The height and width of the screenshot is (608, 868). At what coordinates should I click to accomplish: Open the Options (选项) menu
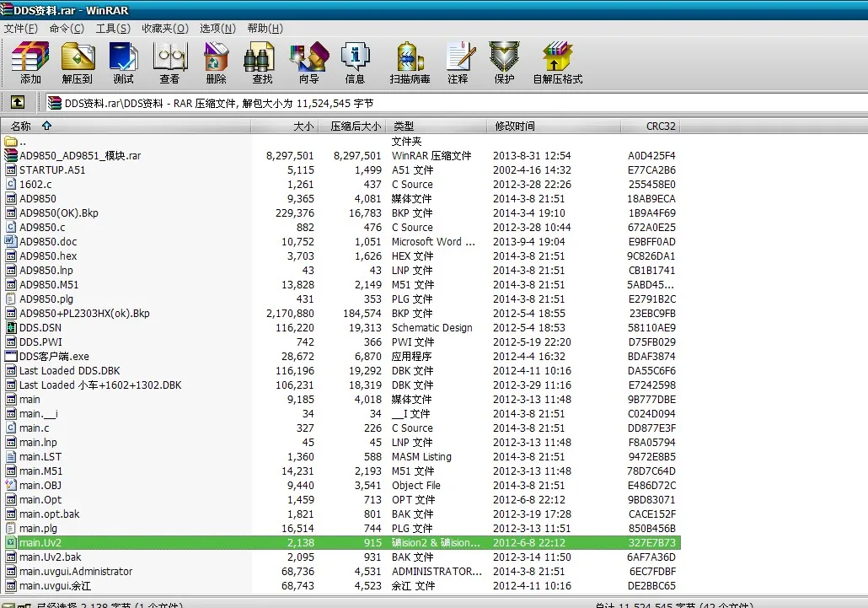[217, 28]
